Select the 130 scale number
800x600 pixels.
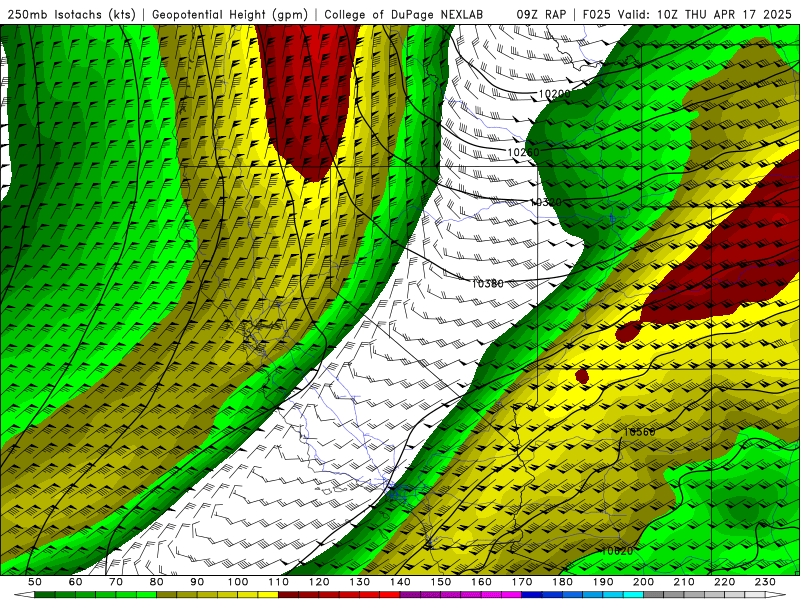click(x=360, y=582)
